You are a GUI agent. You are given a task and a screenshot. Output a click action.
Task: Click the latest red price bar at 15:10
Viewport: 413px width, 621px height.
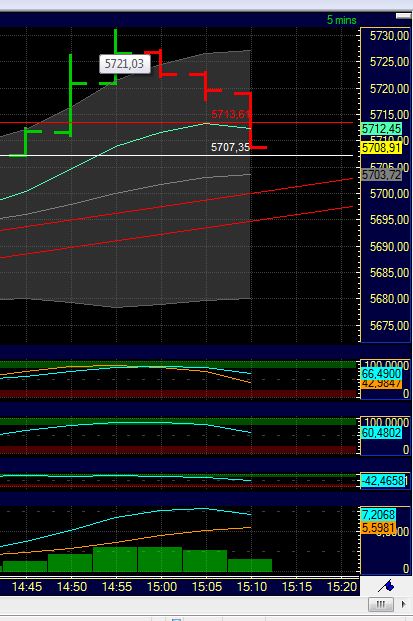[x=251, y=120]
